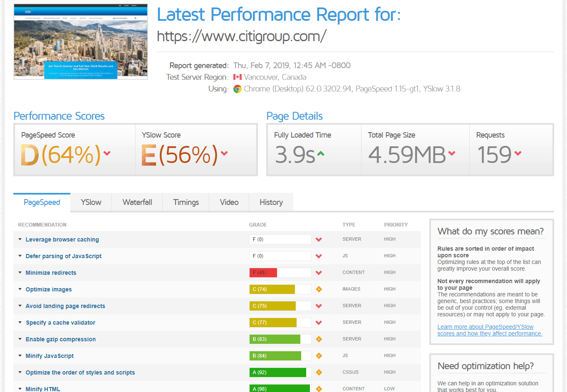Click red trend arrow for Avoid landing page redirects
This screenshot has width=567, height=392.
(319, 306)
